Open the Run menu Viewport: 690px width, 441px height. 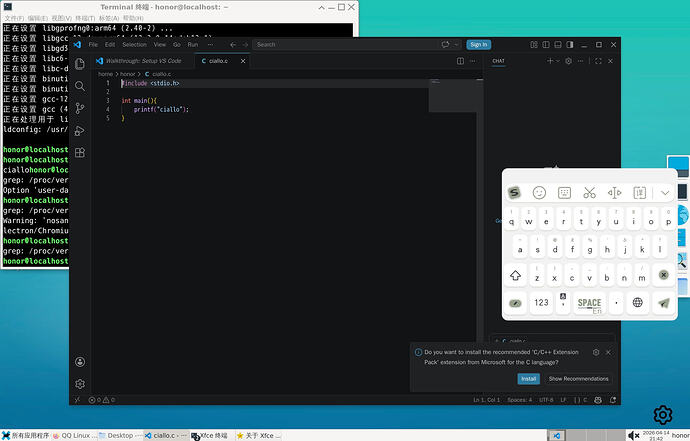pyautogui.click(x=193, y=44)
